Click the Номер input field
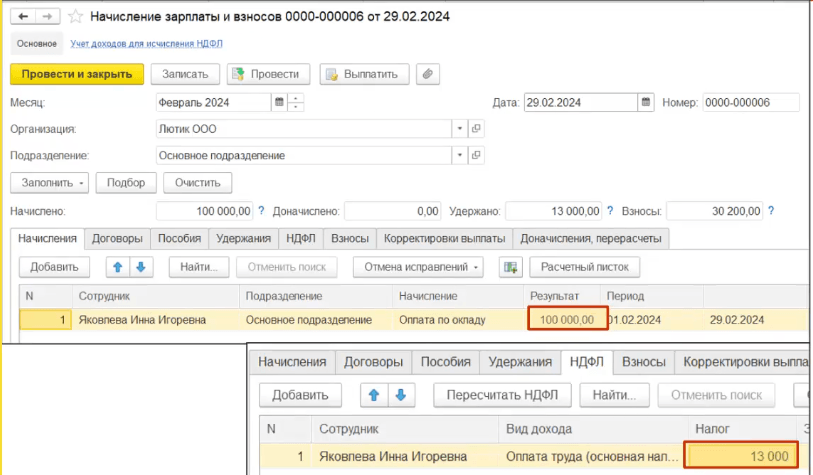 pyautogui.click(x=750, y=102)
